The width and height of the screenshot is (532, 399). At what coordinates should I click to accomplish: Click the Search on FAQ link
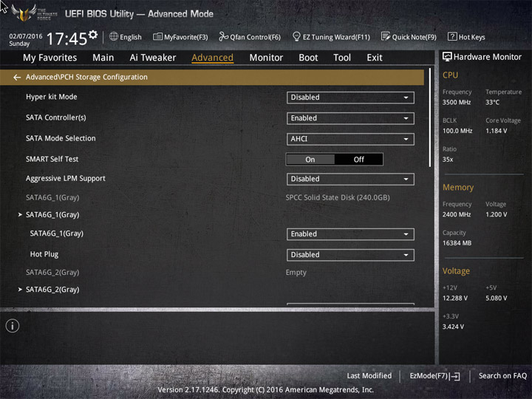click(502, 376)
